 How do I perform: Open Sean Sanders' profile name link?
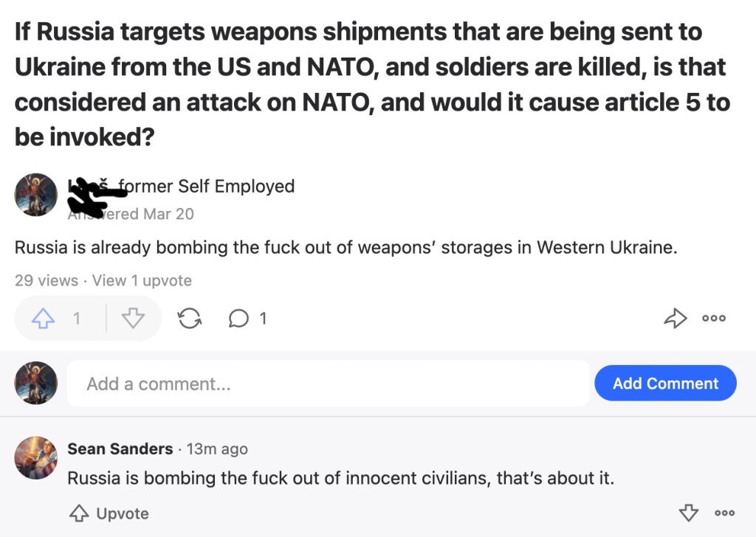[120, 448]
